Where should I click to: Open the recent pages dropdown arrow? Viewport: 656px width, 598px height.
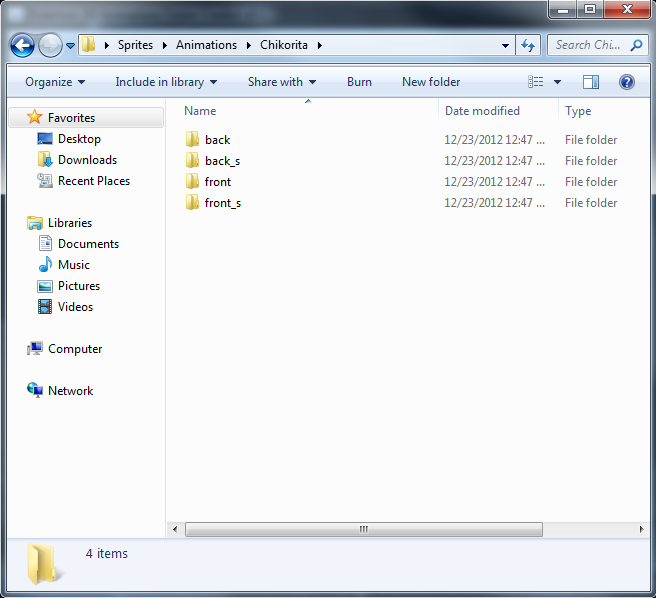(x=71, y=46)
